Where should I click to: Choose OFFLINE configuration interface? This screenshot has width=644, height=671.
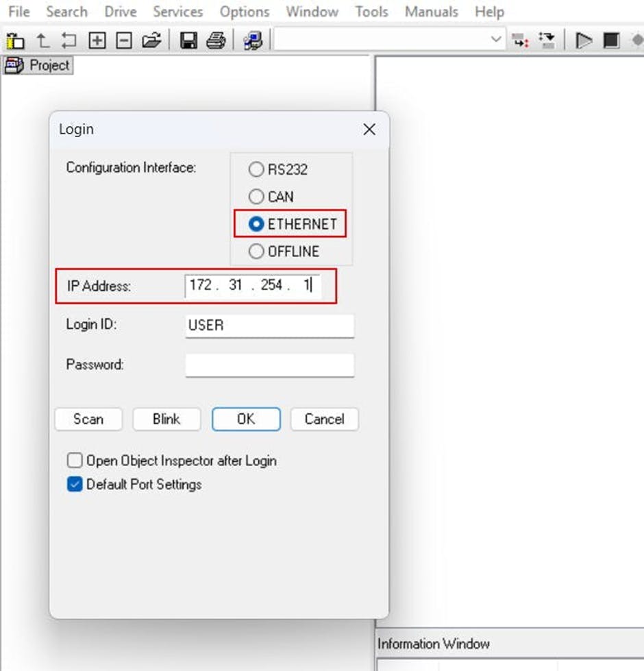click(256, 252)
